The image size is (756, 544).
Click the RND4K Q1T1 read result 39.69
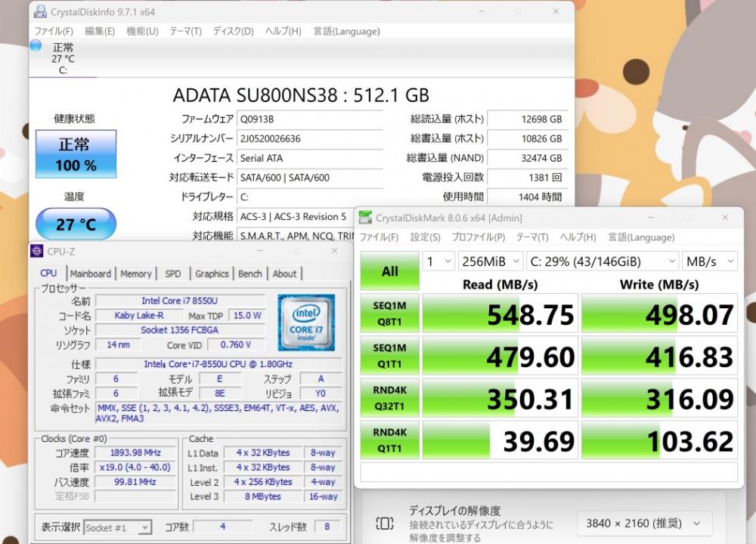tap(500, 440)
